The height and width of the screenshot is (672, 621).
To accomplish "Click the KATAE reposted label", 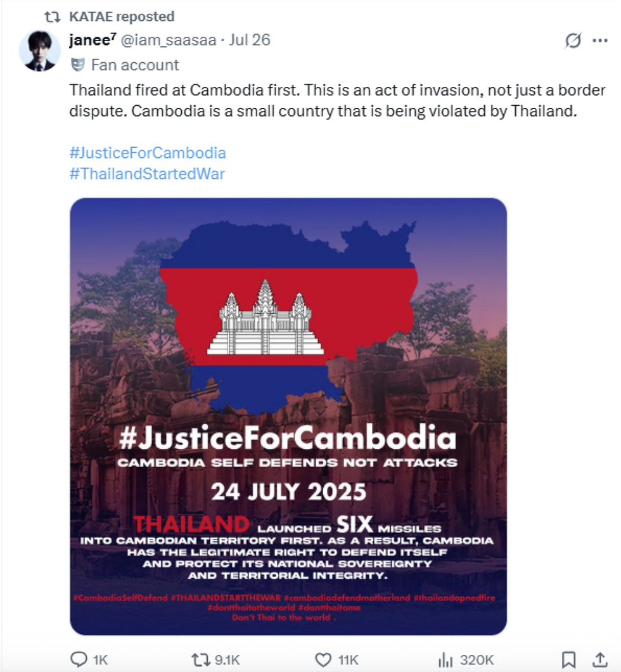I will (122, 16).
